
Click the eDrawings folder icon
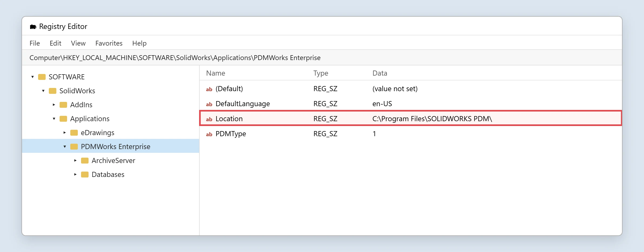(x=74, y=133)
